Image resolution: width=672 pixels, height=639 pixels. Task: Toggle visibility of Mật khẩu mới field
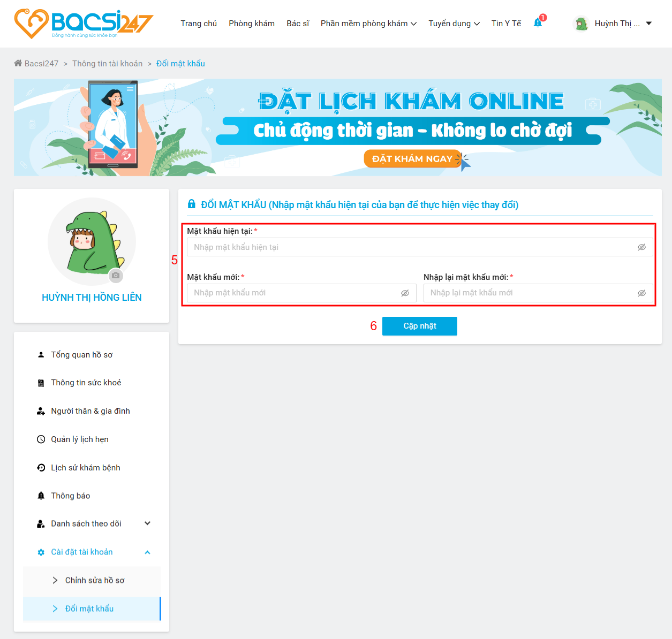click(405, 293)
